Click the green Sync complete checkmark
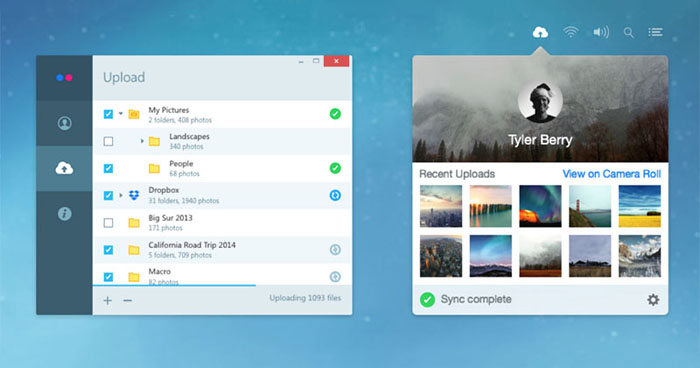This screenshot has width=700, height=368. coord(427,299)
